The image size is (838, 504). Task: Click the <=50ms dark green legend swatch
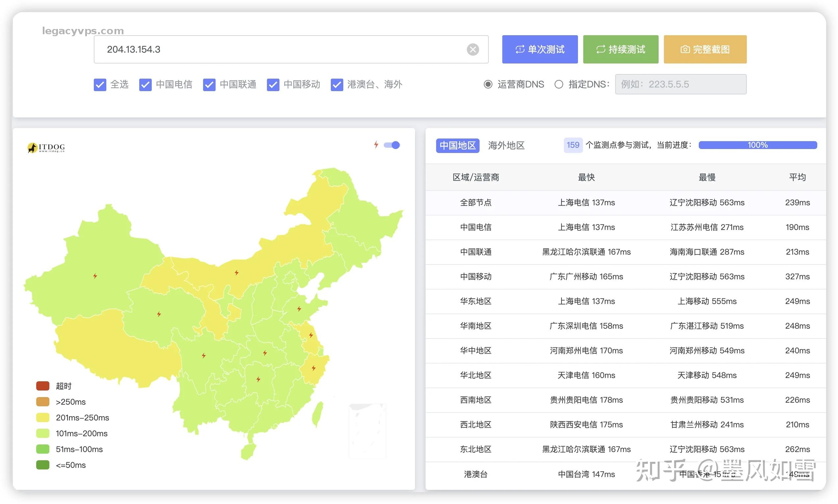point(43,465)
